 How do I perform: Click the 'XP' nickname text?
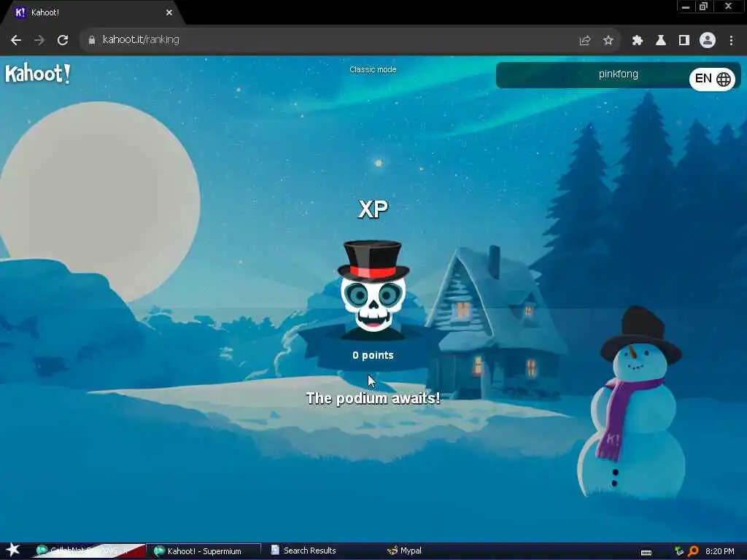(373, 209)
